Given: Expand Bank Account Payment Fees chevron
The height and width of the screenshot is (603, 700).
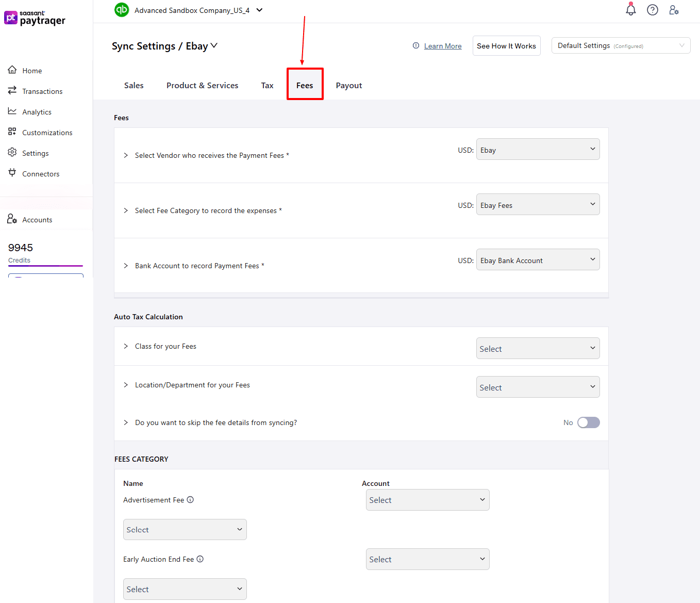Looking at the screenshot, I should click(126, 266).
